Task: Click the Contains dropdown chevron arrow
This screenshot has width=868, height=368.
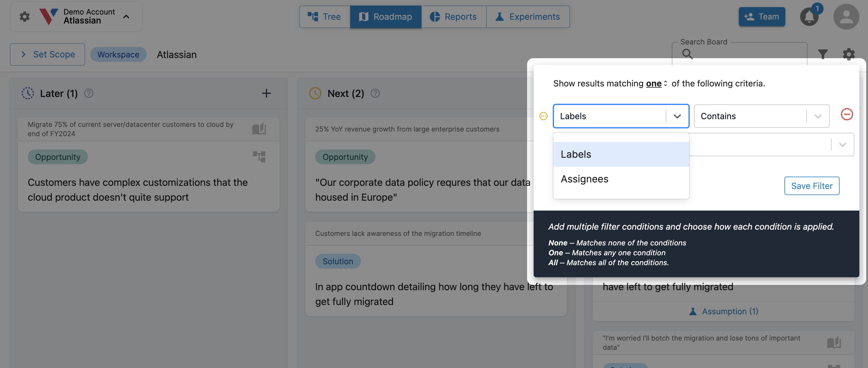Action: (x=818, y=116)
